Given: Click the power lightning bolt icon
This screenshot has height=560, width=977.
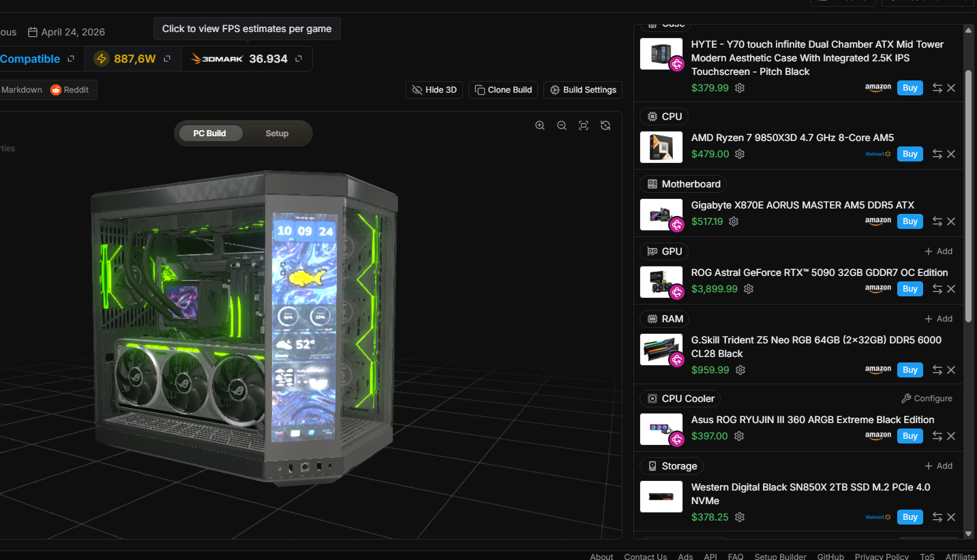Looking at the screenshot, I should coord(102,59).
